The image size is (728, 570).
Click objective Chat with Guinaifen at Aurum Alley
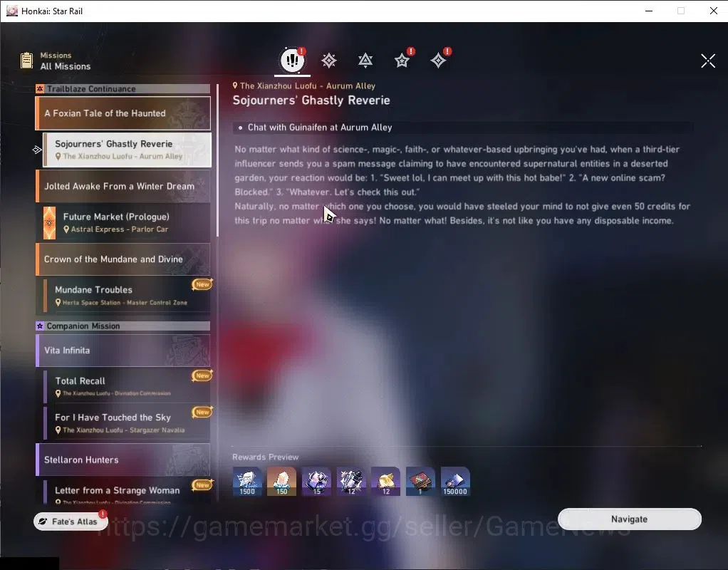pyautogui.click(x=320, y=128)
